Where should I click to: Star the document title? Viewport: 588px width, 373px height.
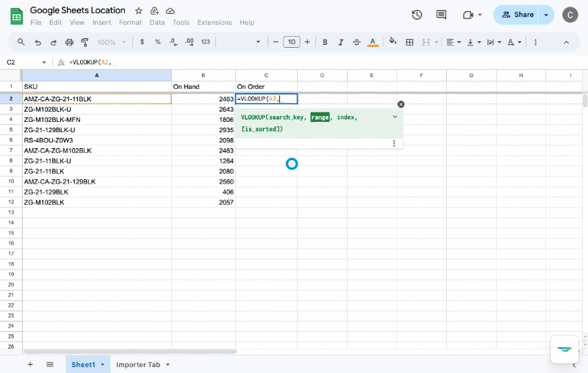[x=139, y=11]
